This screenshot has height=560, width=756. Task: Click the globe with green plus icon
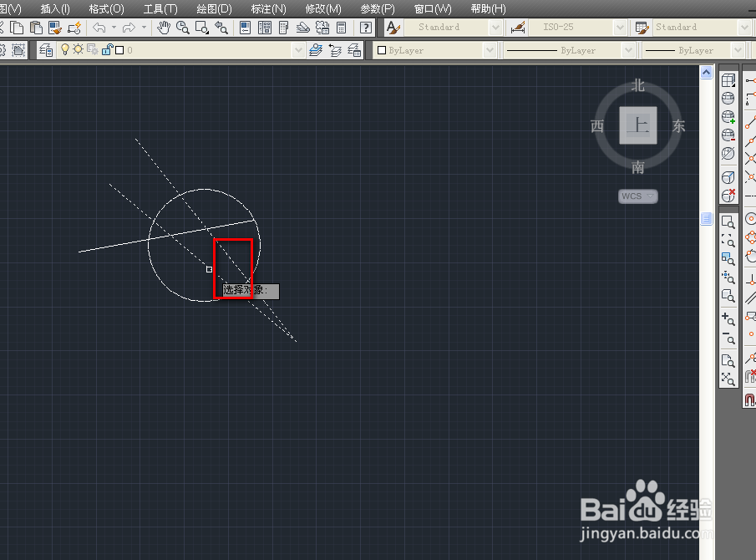click(x=728, y=117)
